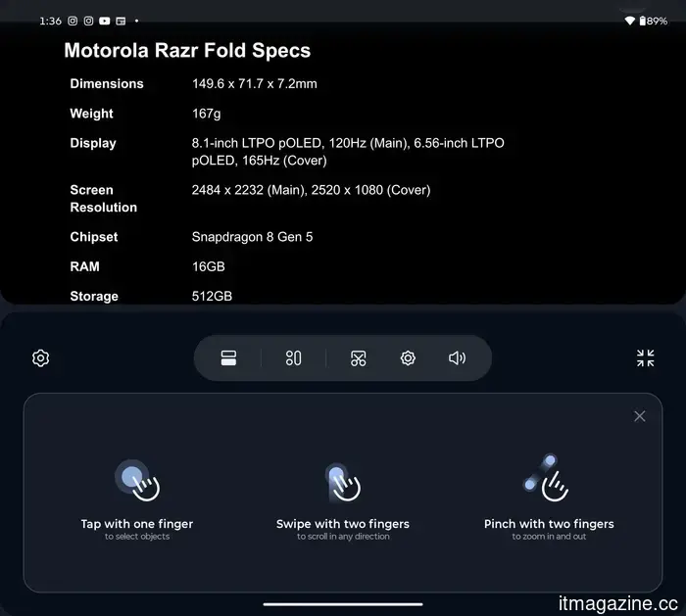Choose the dot-and-pill layout icon
686x616 pixels.
point(293,358)
